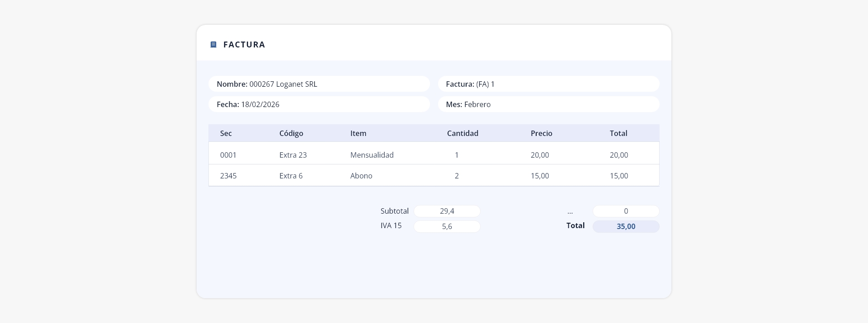Click the invoice icon beside FACTURA

213,45
